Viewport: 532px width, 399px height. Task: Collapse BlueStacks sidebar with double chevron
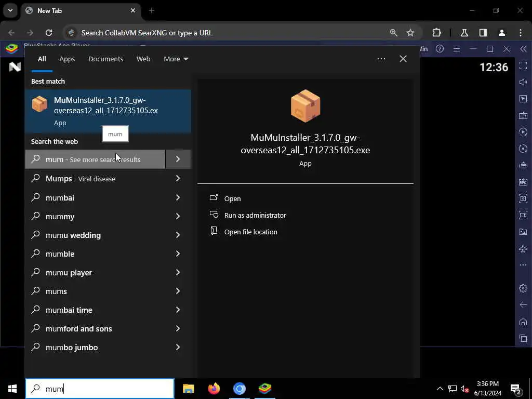pyautogui.click(x=524, y=49)
